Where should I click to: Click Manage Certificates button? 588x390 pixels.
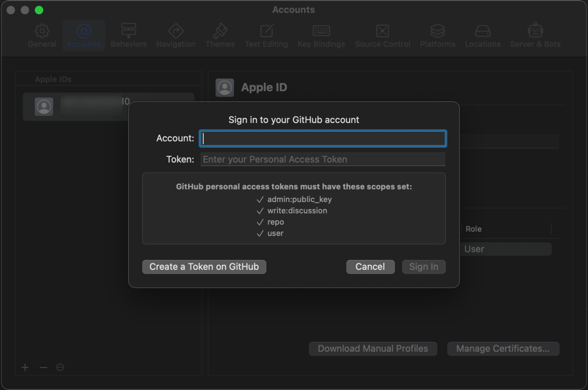[502, 349]
